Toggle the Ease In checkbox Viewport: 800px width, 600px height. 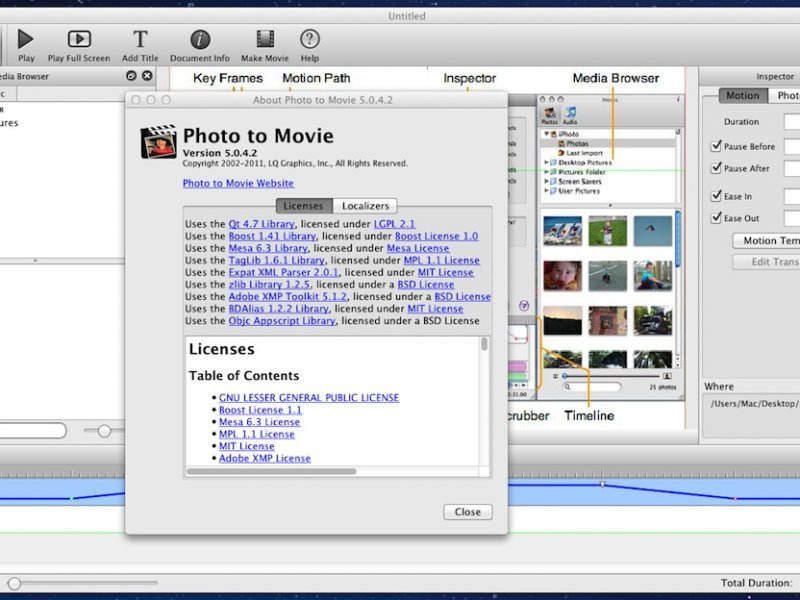pyautogui.click(x=716, y=196)
